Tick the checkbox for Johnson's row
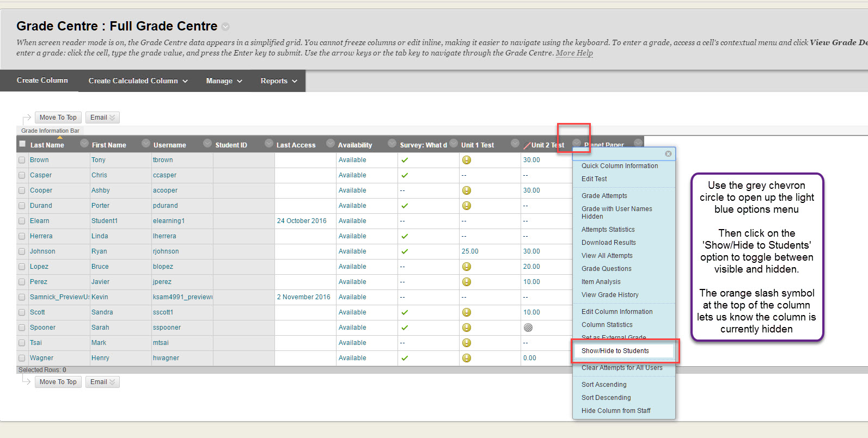This screenshot has width=868, height=438. 22,251
